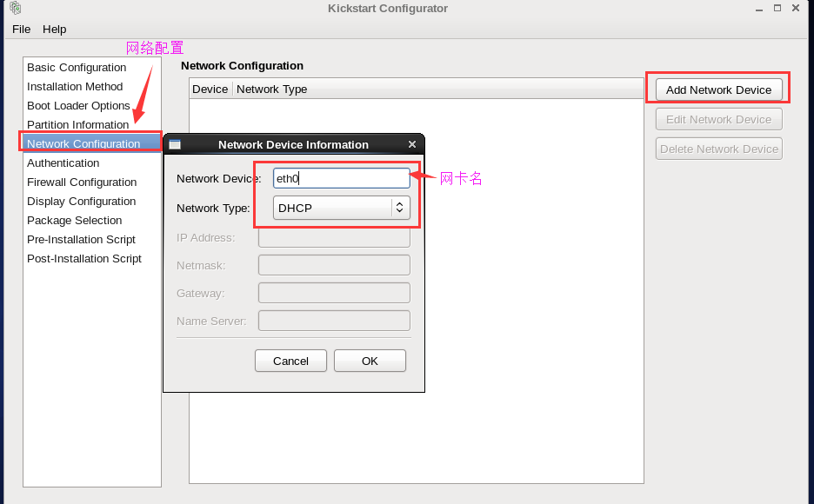The height and width of the screenshot is (504, 814).
Task: Select Firewall Configuration in sidebar
Action: [x=92, y=182]
